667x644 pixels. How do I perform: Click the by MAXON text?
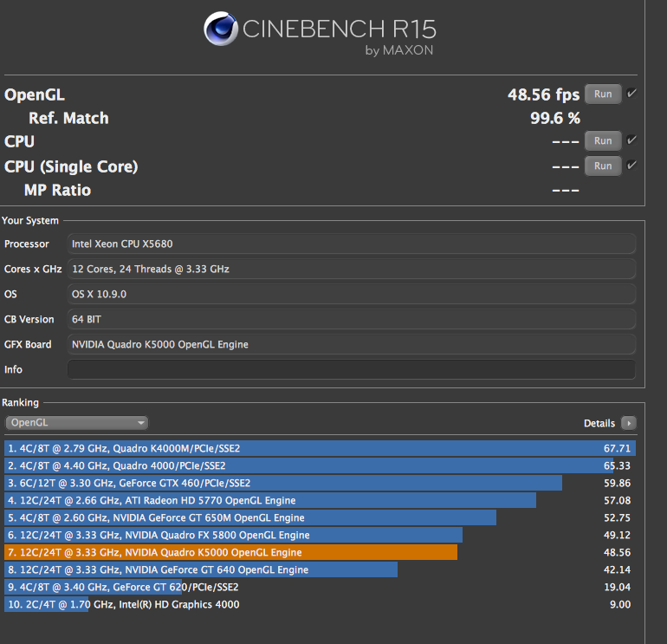(x=399, y=50)
